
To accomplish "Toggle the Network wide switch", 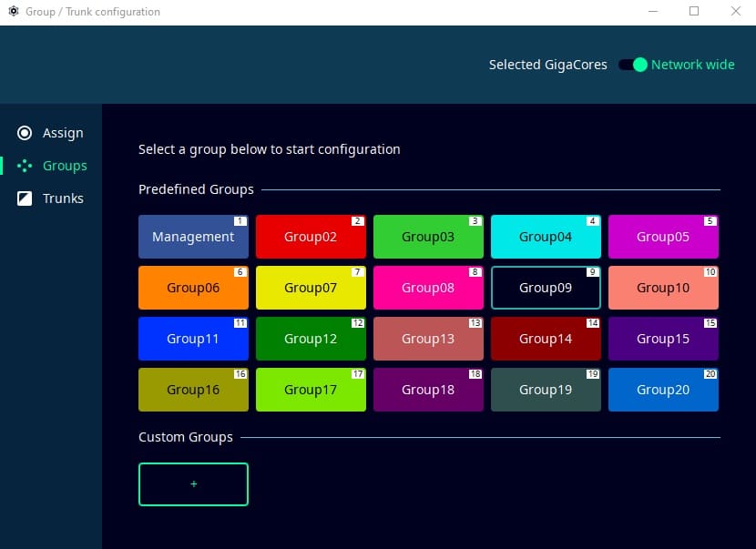I will pyautogui.click(x=632, y=65).
